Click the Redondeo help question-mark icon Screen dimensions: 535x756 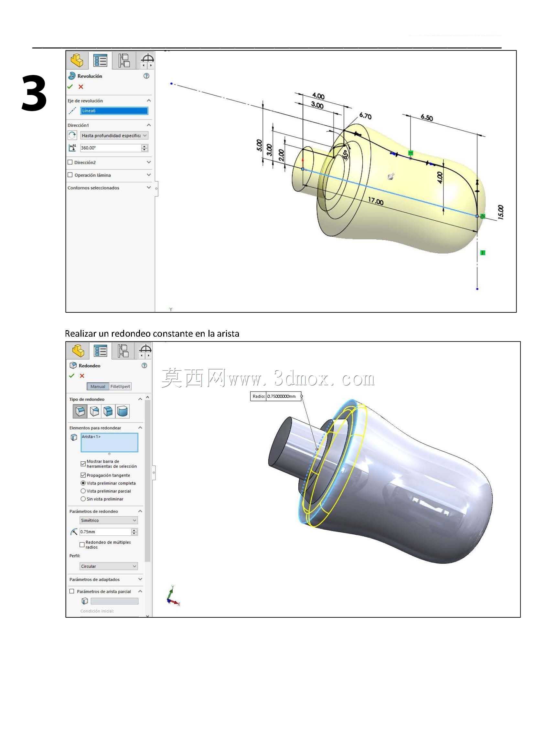(x=144, y=365)
